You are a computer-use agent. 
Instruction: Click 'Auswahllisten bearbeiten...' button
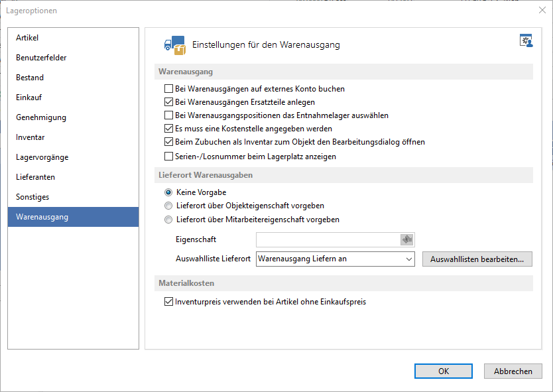pos(477,259)
